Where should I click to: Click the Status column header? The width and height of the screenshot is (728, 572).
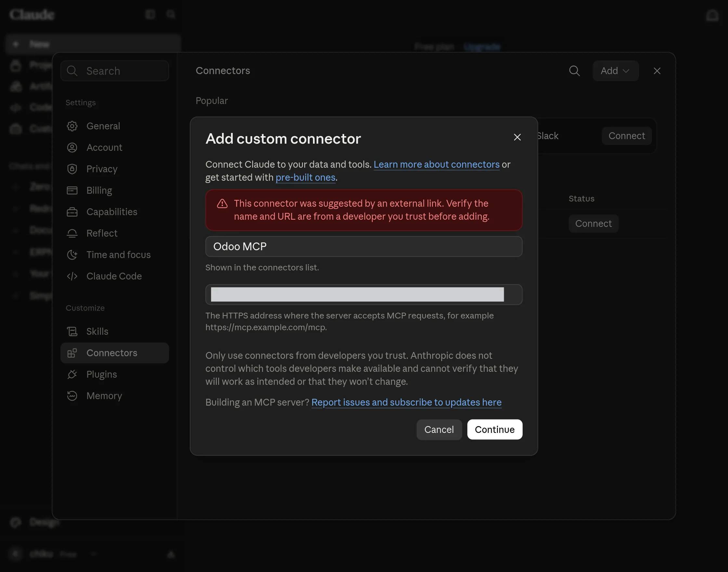pos(581,199)
